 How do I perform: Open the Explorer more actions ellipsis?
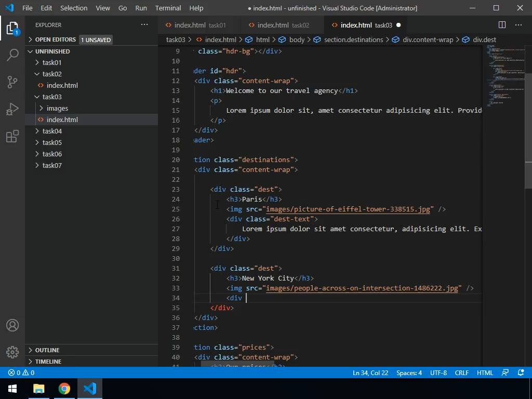click(x=144, y=25)
